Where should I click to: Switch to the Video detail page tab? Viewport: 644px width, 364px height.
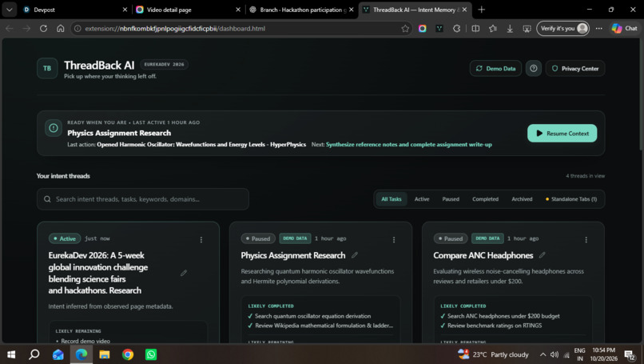click(188, 10)
